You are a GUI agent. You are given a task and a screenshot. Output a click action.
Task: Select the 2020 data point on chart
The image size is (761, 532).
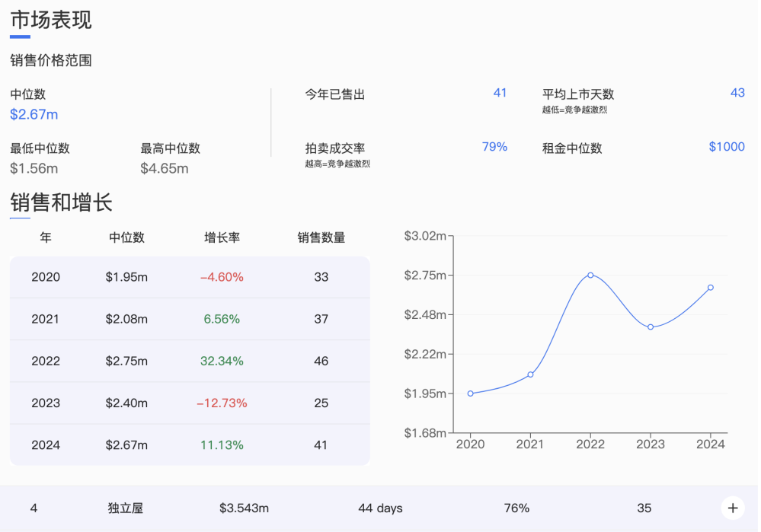(471, 393)
